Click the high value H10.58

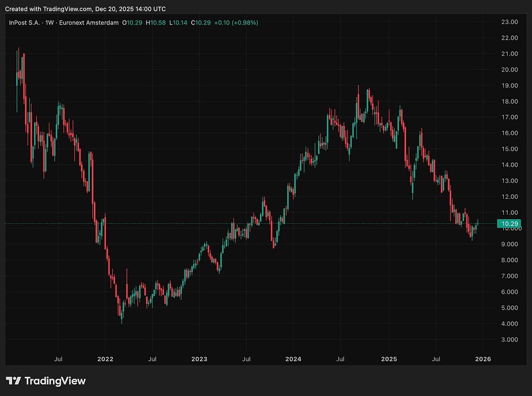[x=156, y=23]
